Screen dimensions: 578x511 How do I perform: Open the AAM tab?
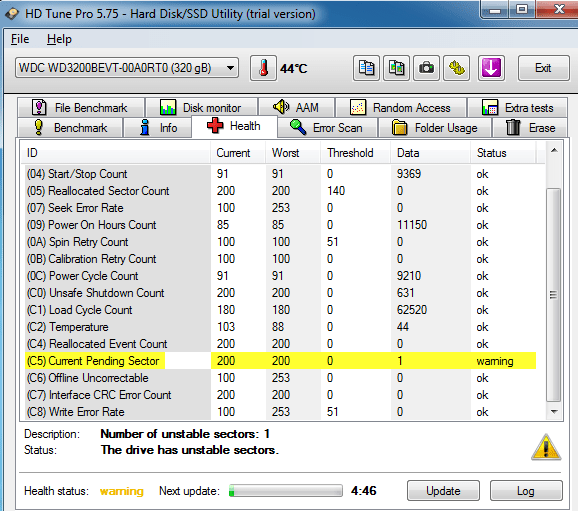click(296, 108)
